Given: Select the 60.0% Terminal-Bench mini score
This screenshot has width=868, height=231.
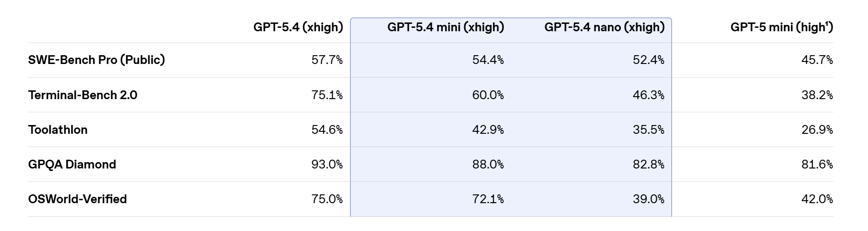Looking at the screenshot, I should [488, 95].
